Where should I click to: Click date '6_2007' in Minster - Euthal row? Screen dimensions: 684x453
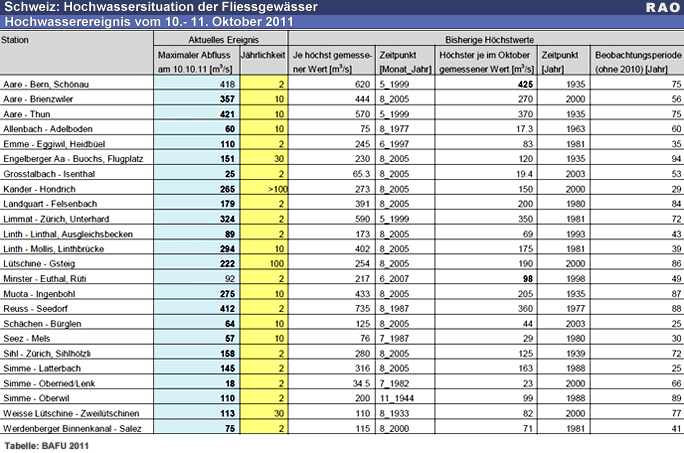tap(394, 279)
